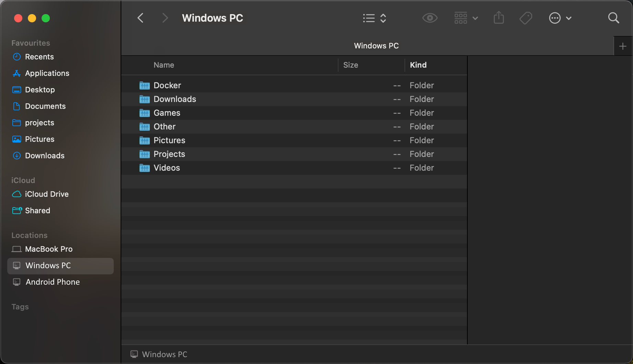Open iCloud Drive in the sidebar

pos(60,194)
